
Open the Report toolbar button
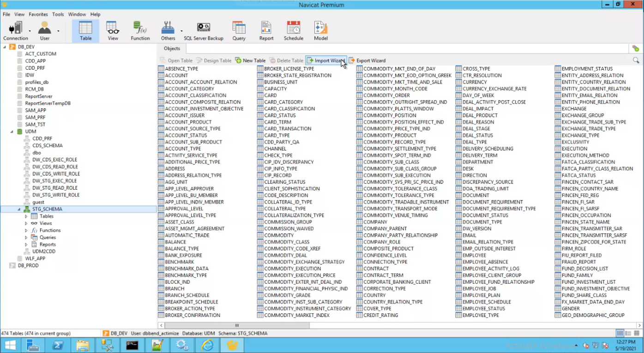tap(266, 31)
